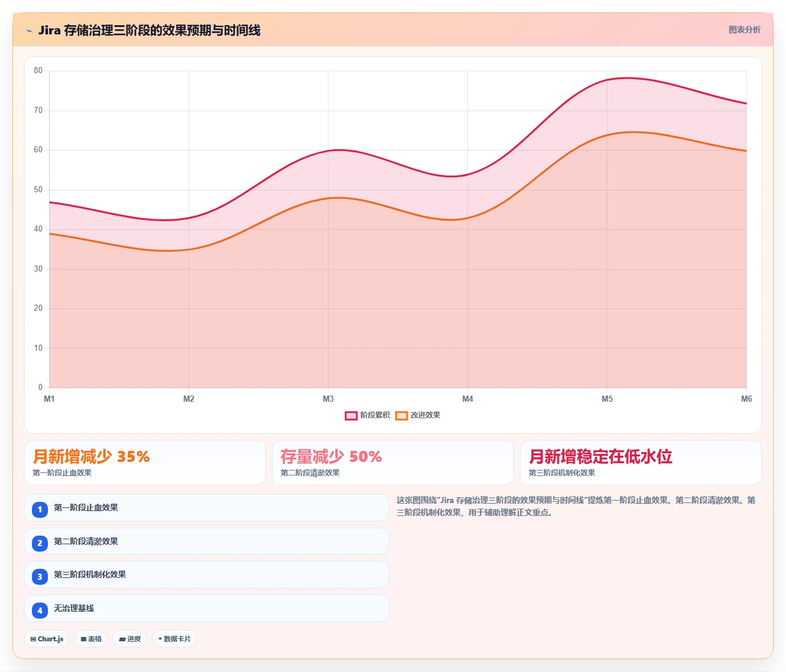Click the 数据卡片 tag chip

174,639
